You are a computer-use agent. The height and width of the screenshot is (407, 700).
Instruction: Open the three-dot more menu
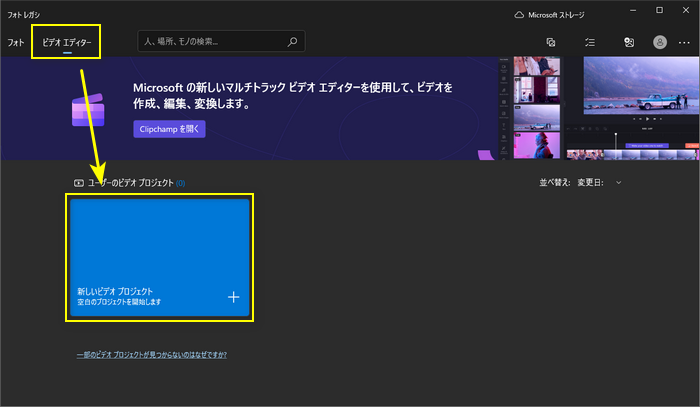684,43
